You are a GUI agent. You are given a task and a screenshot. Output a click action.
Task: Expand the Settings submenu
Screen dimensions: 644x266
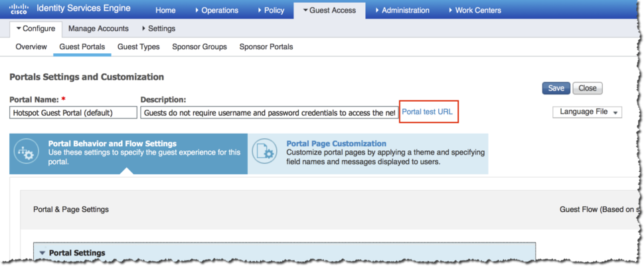point(159,29)
